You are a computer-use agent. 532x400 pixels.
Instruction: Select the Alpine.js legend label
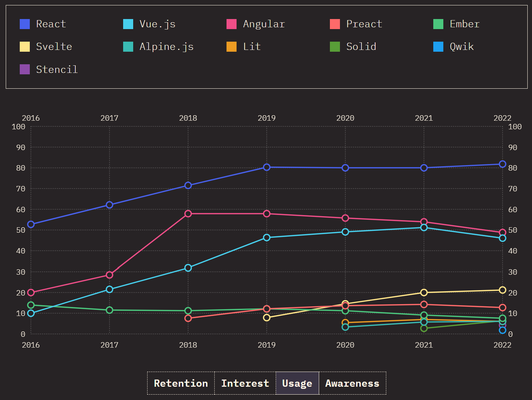[x=167, y=47]
